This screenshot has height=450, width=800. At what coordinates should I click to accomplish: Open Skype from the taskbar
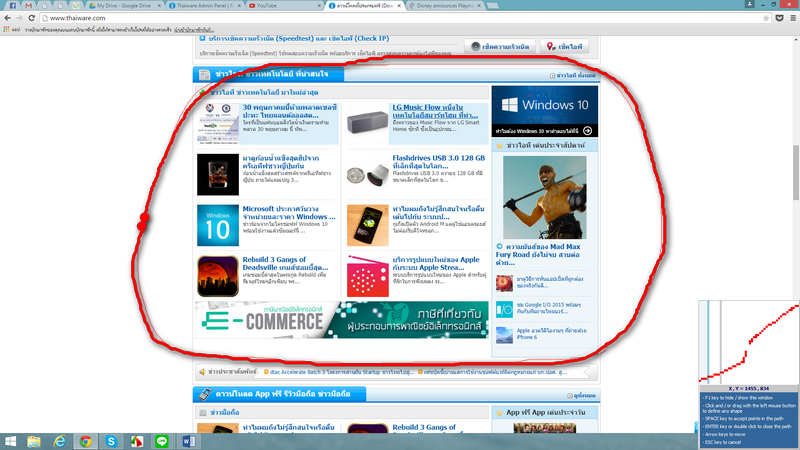111,441
